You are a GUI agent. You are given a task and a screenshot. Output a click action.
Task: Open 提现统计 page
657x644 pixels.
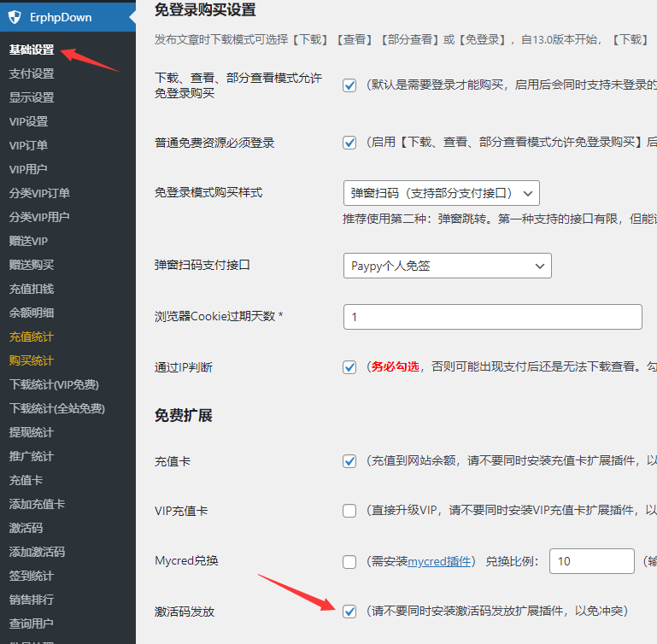32,432
